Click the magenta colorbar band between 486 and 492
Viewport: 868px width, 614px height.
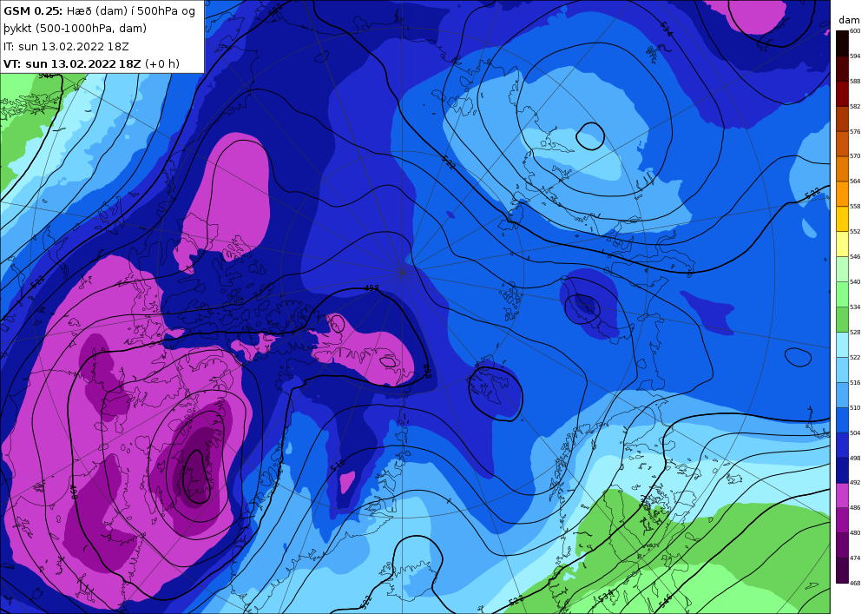point(841,496)
